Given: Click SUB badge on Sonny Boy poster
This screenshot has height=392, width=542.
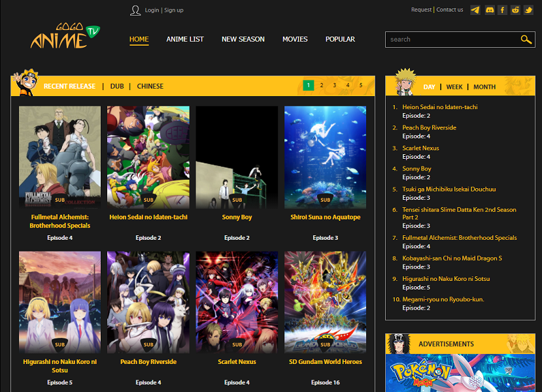Looking at the screenshot, I should pyautogui.click(x=237, y=201).
